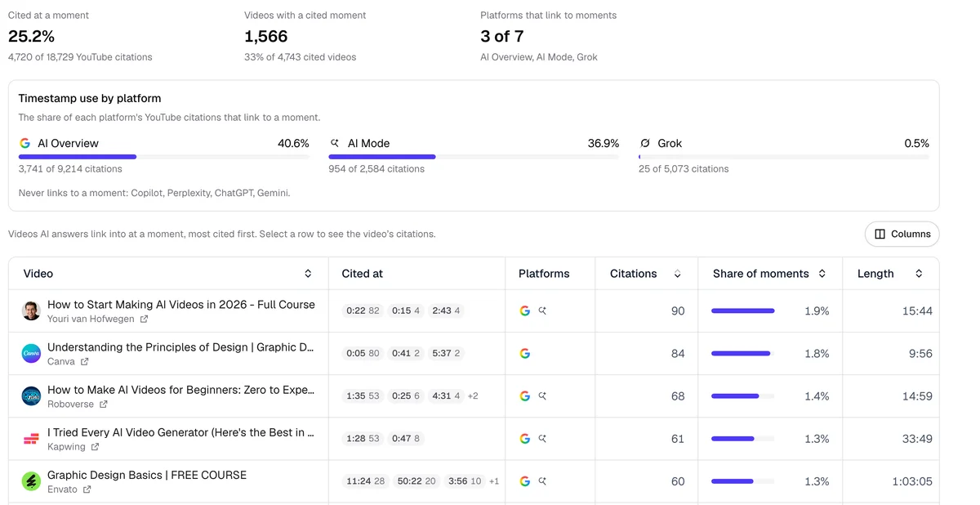Click AI Mode icon in Envato row
The image size is (980, 505).
[542, 481]
